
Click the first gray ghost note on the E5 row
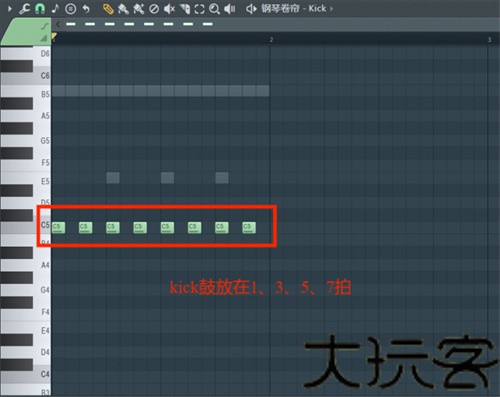[x=113, y=178]
